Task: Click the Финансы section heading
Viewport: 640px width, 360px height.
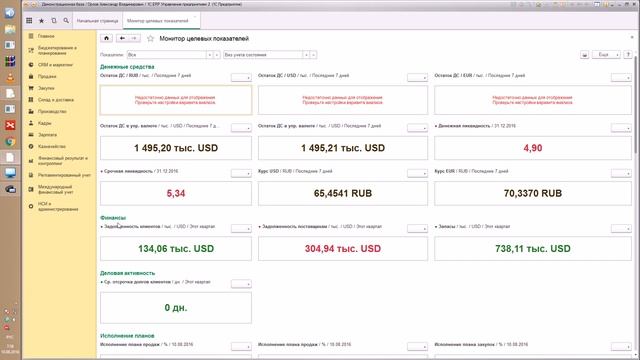Action: coord(113,218)
